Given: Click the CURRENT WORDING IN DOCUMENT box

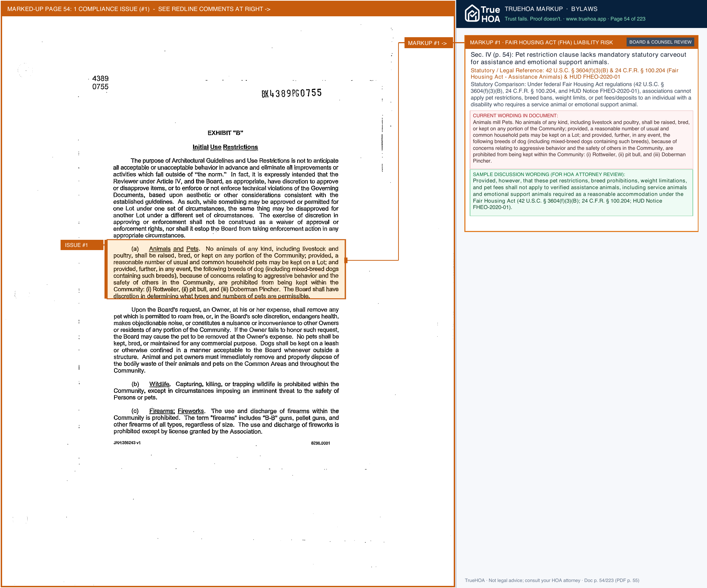Looking at the screenshot, I should pyautogui.click(x=581, y=140).
